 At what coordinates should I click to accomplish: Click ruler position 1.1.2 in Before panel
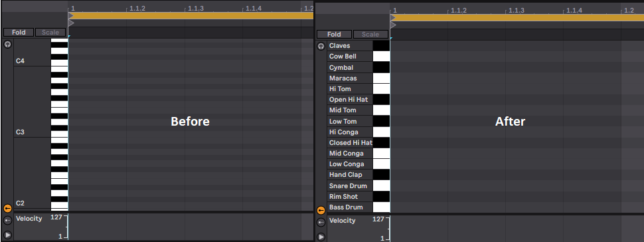pyautogui.click(x=137, y=8)
